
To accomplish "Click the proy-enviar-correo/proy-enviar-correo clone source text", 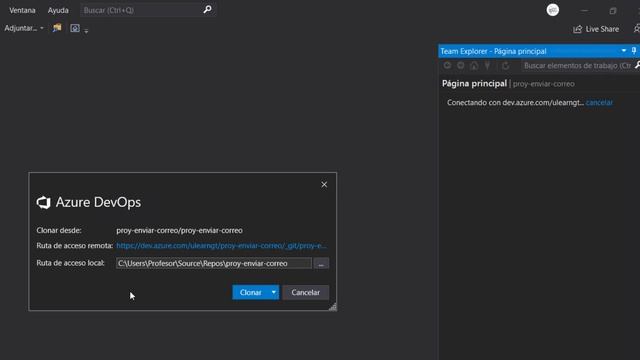I will [179, 230].
